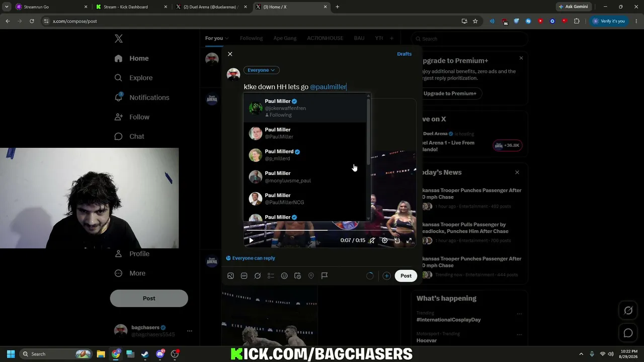Bookmark this page with the star icon
This screenshot has height=362, width=644.
coord(475,21)
